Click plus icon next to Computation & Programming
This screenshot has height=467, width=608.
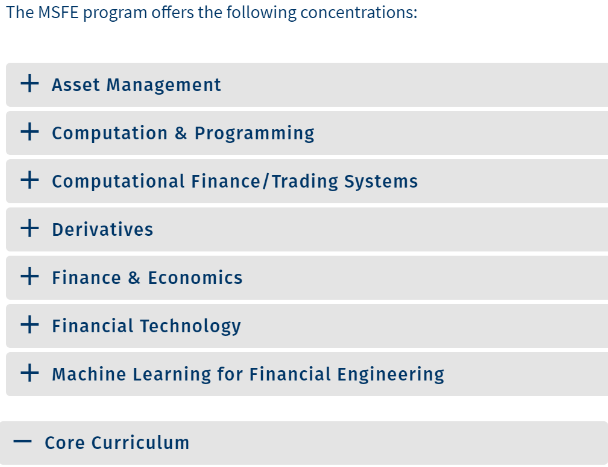click(30, 132)
